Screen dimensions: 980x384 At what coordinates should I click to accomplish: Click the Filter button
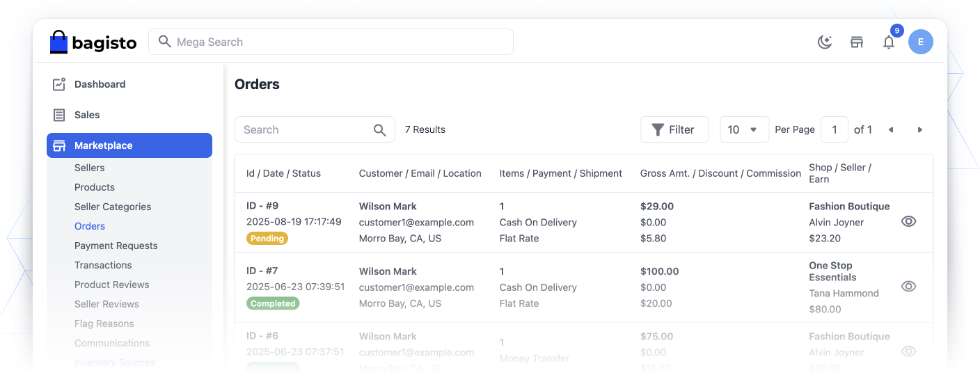[674, 129]
